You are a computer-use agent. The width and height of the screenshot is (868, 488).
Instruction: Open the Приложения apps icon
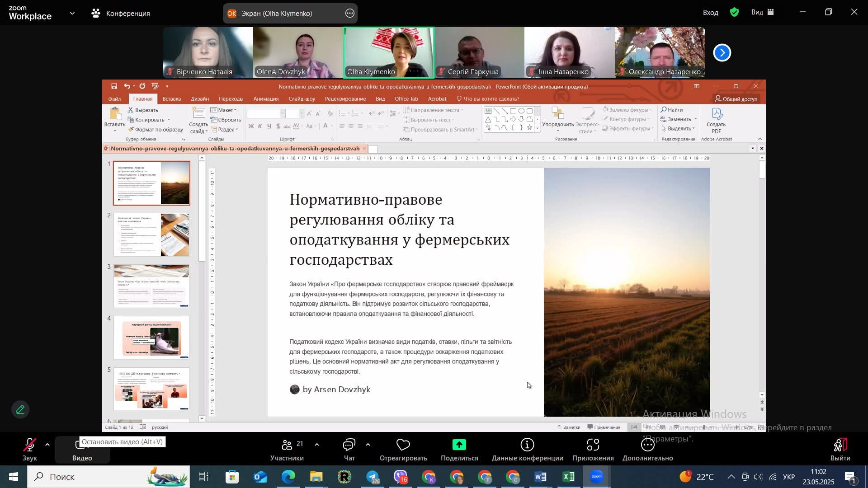593,445
